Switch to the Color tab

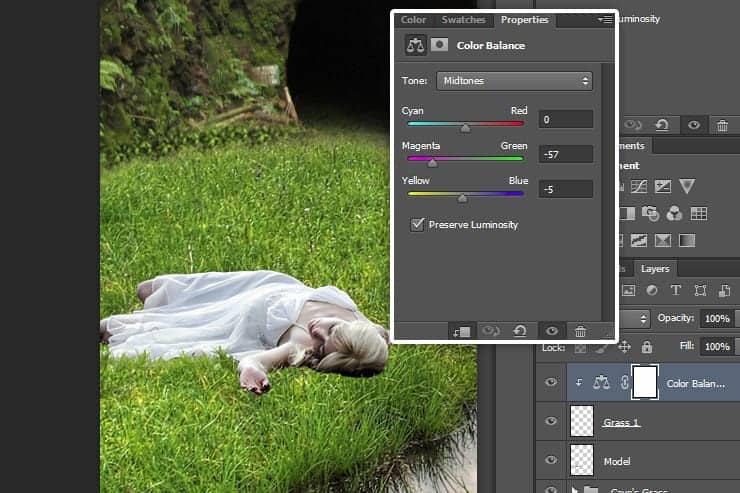point(413,20)
